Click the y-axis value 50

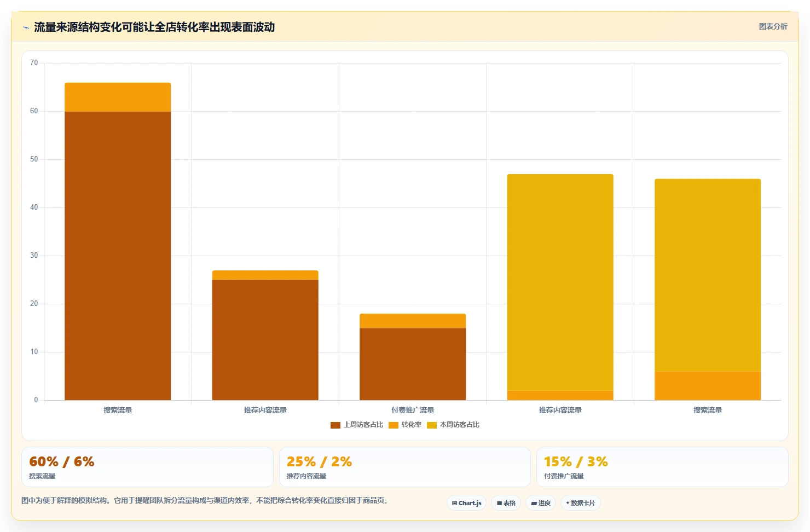pyautogui.click(x=34, y=159)
